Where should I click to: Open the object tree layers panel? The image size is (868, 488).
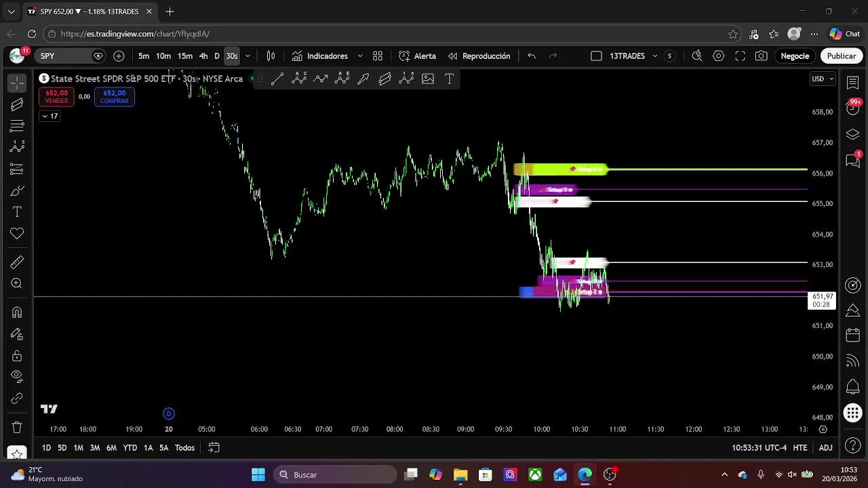click(853, 134)
